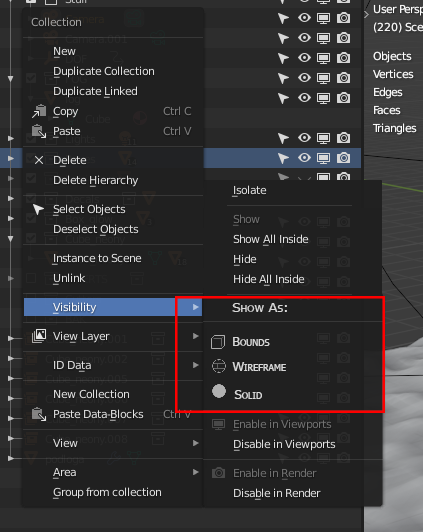Collapse the Cube_neony collection tree arrow

(11, 239)
